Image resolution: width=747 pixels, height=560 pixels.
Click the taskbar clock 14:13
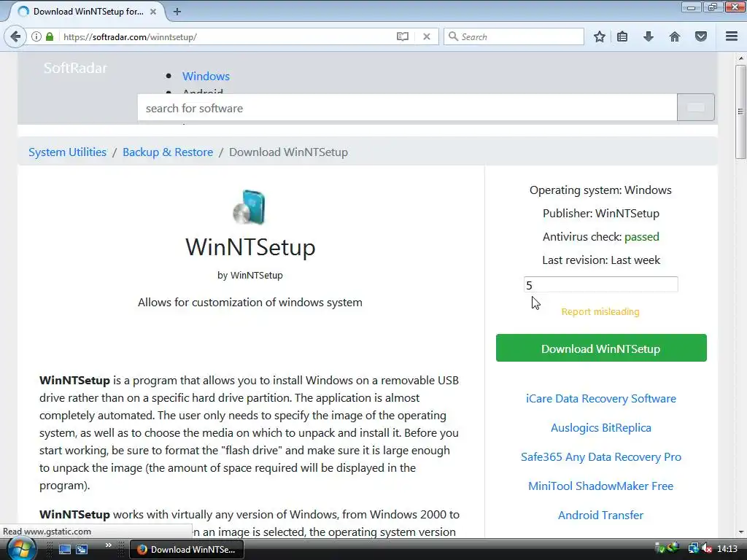click(x=727, y=549)
